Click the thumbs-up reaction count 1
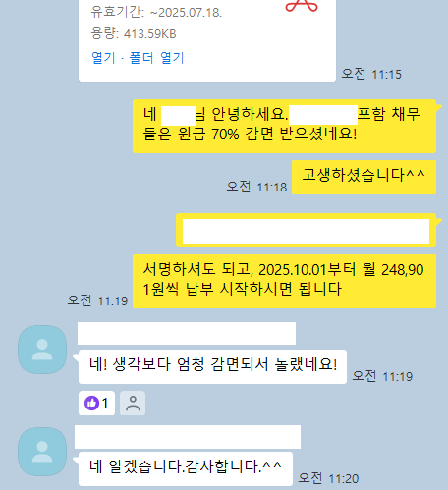This screenshot has height=490, width=448. 105,404
